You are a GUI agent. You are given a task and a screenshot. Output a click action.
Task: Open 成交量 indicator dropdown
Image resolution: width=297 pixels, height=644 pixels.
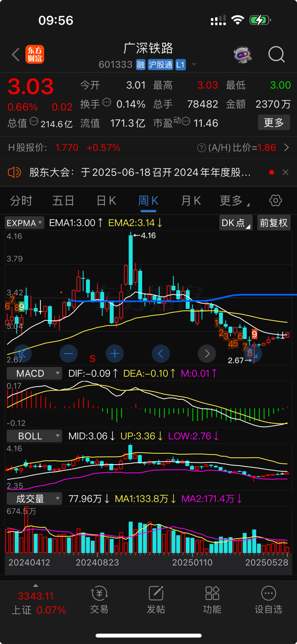click(34, 499)
